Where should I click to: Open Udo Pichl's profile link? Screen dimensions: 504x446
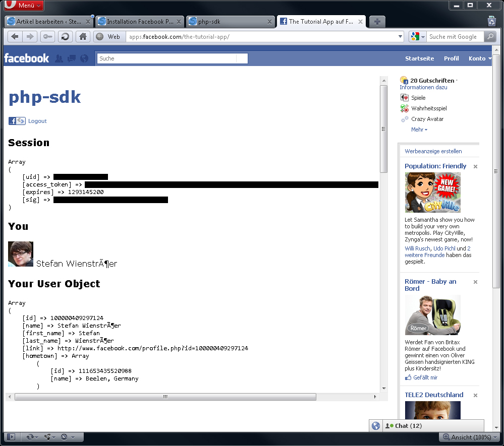(444, 248)
